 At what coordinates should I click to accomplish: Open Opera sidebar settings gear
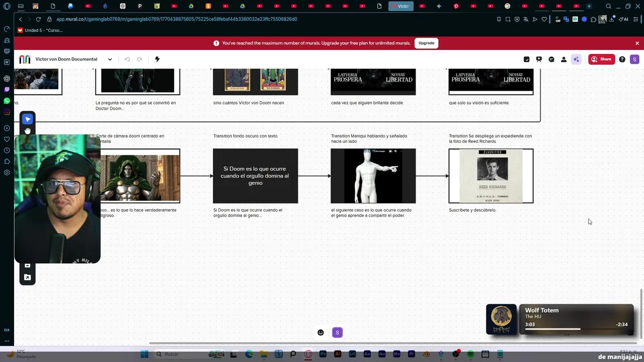[7, 172]
